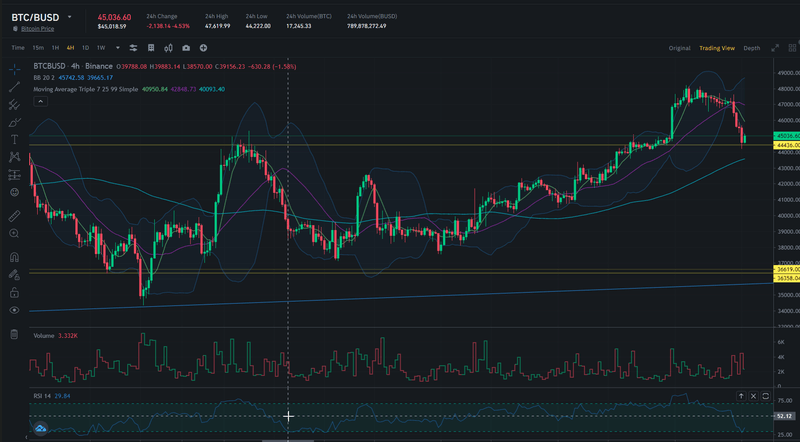
Task: Take a chart snapshot with camera icon
Action: coord(186,48)
